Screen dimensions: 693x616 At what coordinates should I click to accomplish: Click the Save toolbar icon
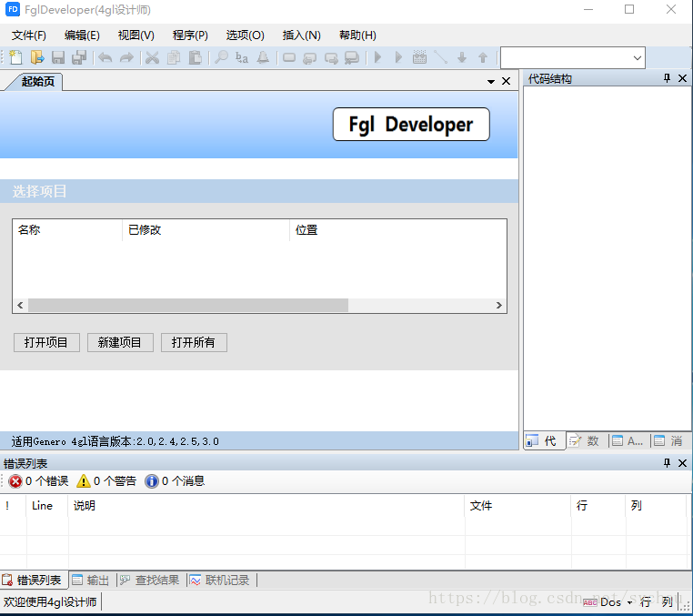[58, 57]
